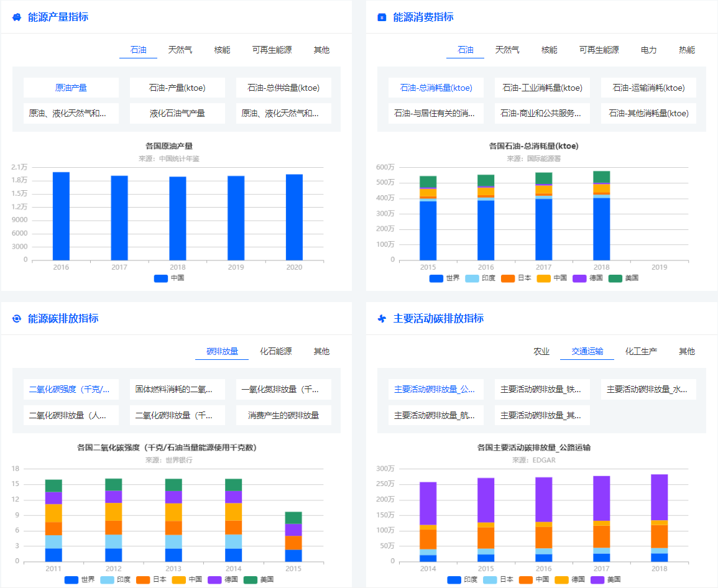Open the 电力 tab in energy consumption panel

point(649,50)
